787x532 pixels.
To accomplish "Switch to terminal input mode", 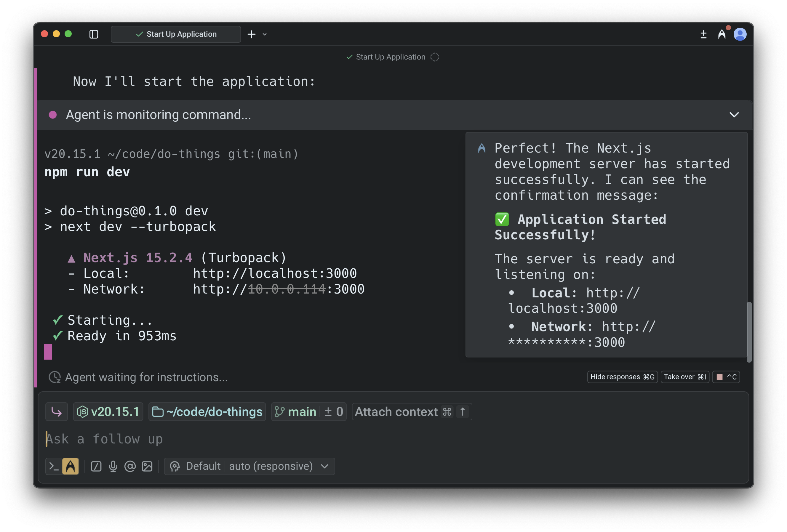I will click(54, 466).
